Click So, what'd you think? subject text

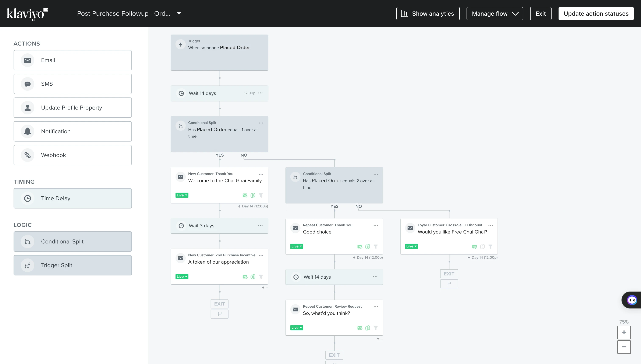pos(326,313)
